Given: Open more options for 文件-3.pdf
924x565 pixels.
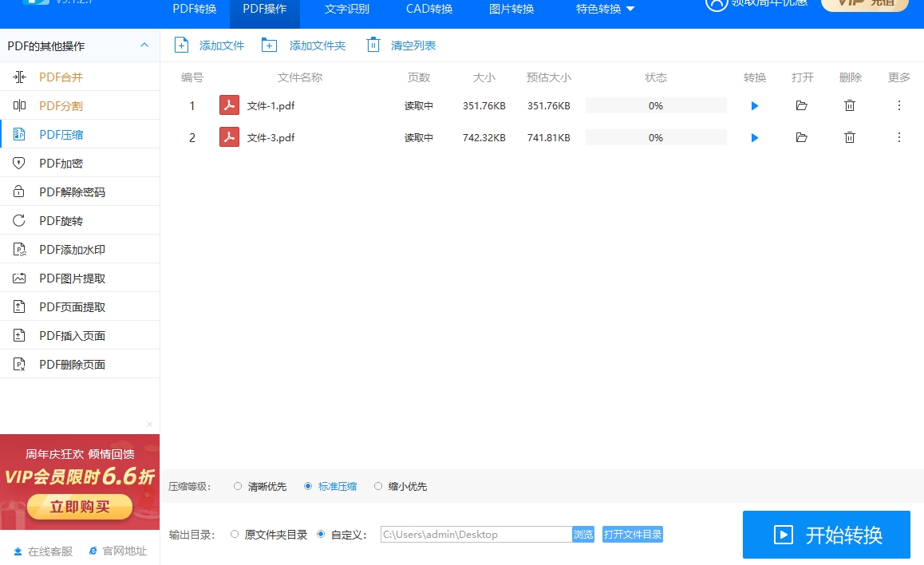Looking at the screenshot, I should pyautogui.click(x=899, y=137).
